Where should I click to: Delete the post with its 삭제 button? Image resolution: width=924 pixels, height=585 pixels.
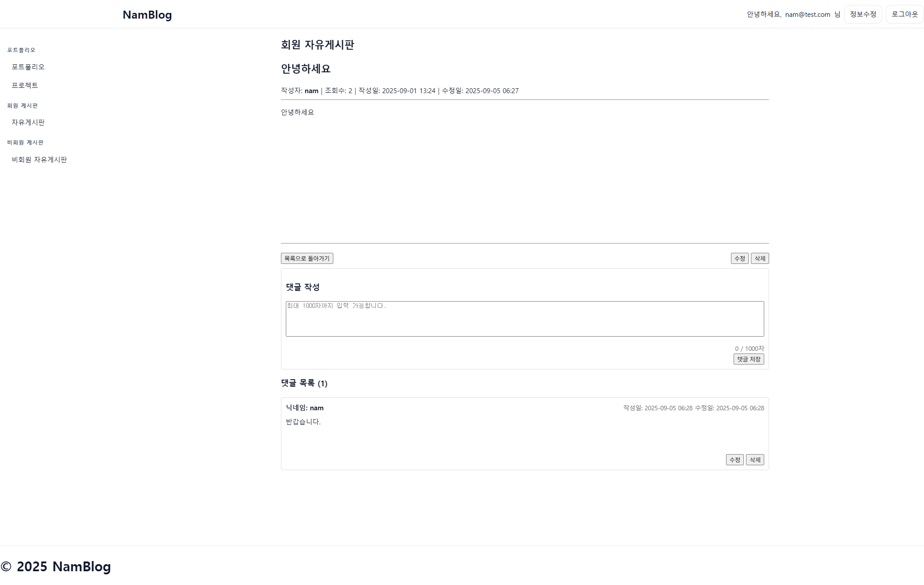pos(759,259)
